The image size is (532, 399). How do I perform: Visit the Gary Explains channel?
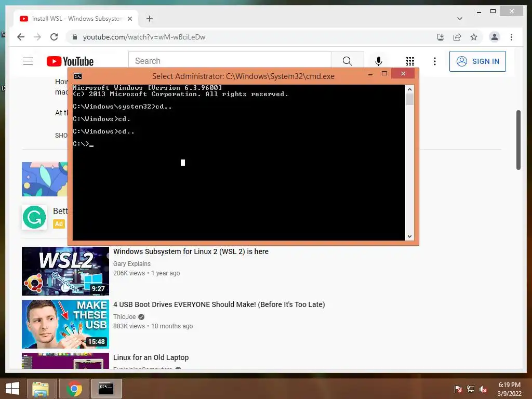click(131, 263)
